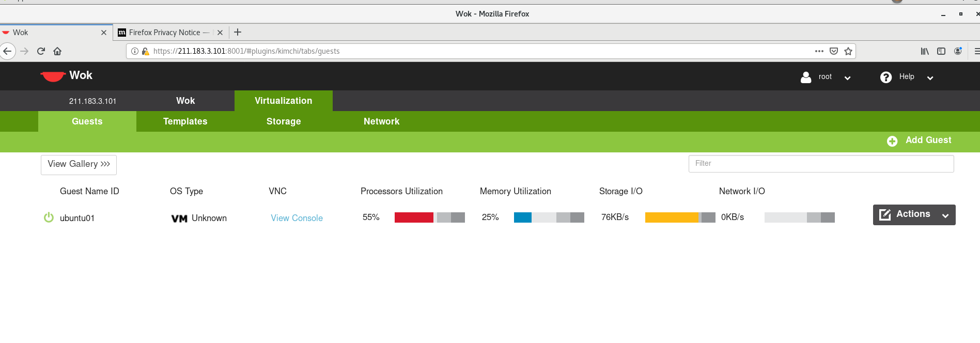Click the 211.183.3.101 host label
Screen dimensions: 980x343
pos(92,101)
